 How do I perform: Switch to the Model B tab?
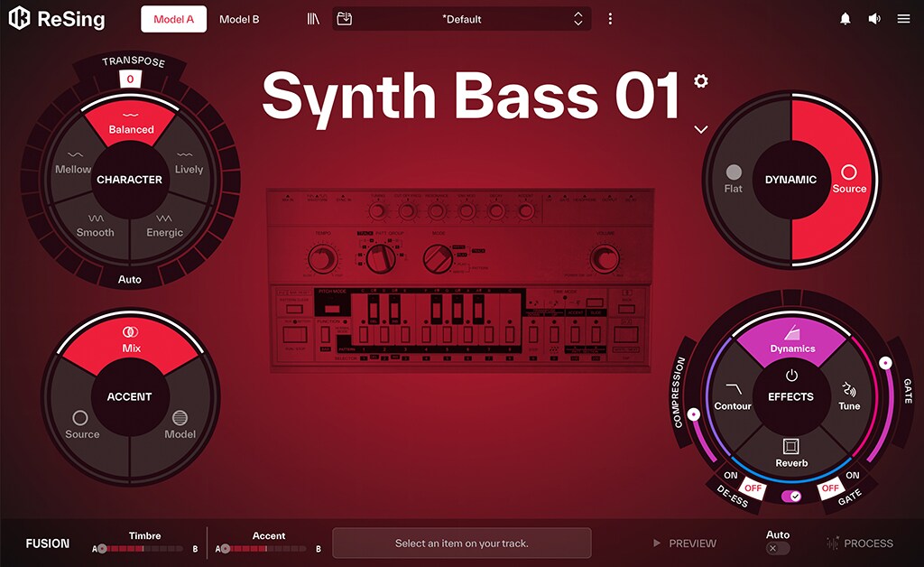tap(239, 20)
